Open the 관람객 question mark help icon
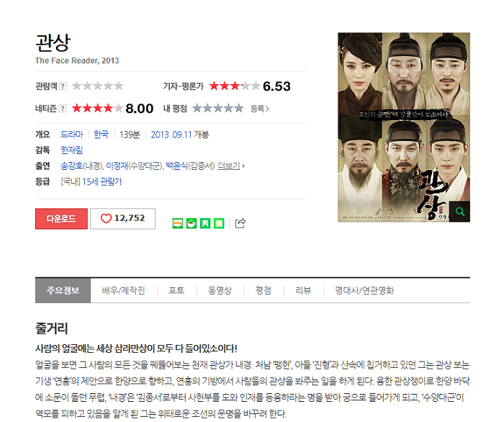 (63, 86)
